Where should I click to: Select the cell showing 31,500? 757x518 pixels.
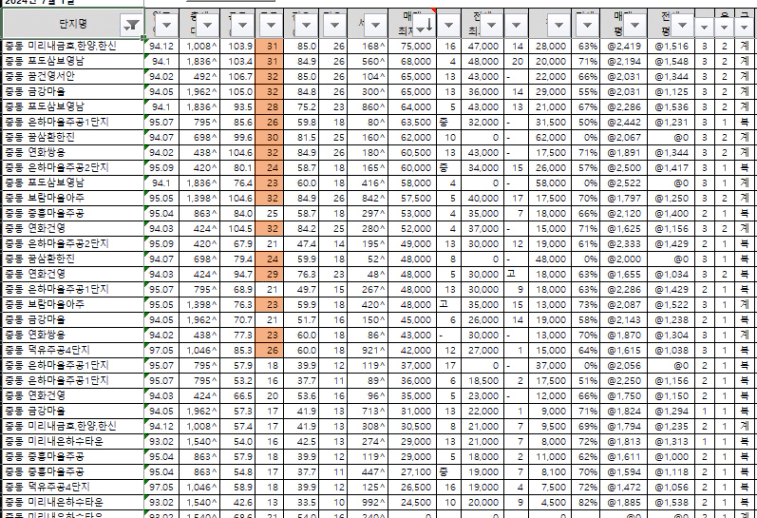point(550,122)
